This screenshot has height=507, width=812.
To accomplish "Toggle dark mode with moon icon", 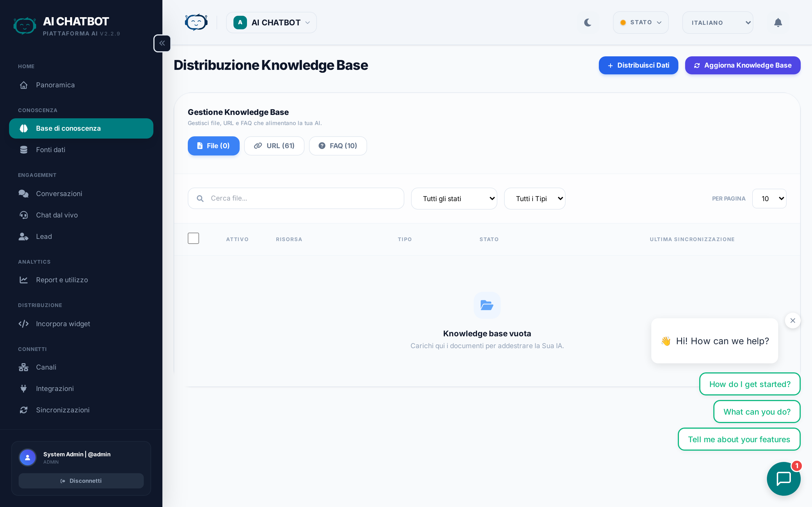I will (x=588, y=23).
